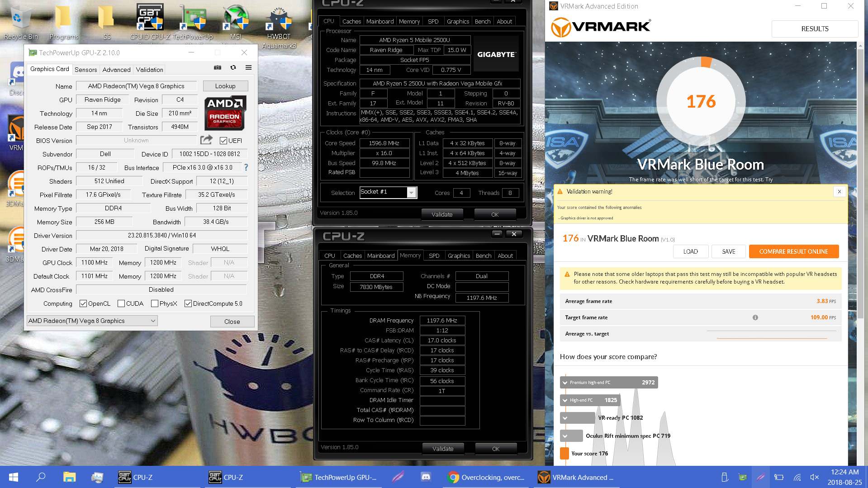Expand the Premium high-end PC comparison
The height and width of the screenshot is (488, 868).
coord(609,383)
